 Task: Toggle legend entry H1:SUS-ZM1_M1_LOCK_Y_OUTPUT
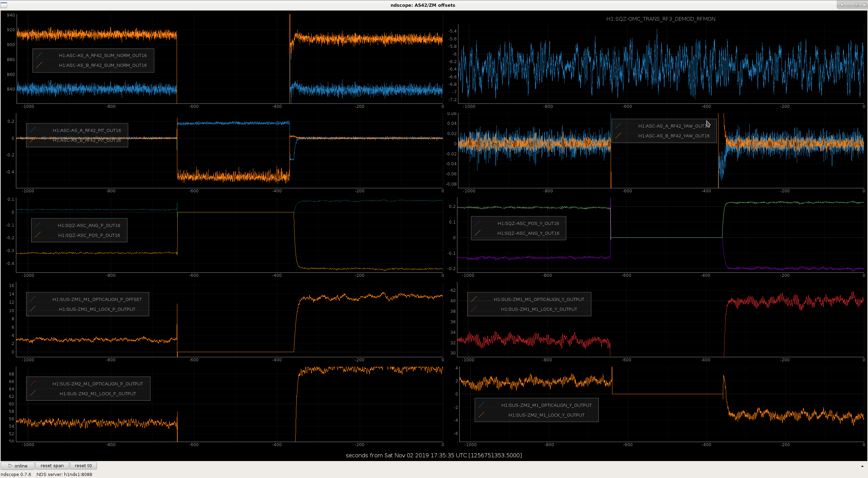539,309
